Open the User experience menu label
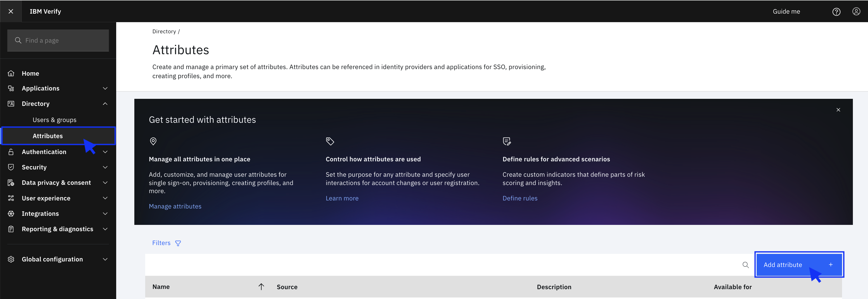Viewport: 868px width, 299px height. [46, 198]
